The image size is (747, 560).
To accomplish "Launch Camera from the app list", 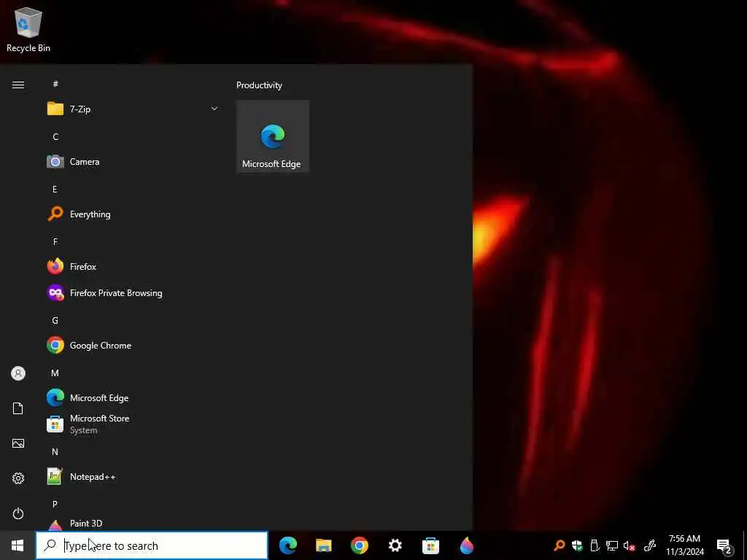I will click(x=133, y=161).
